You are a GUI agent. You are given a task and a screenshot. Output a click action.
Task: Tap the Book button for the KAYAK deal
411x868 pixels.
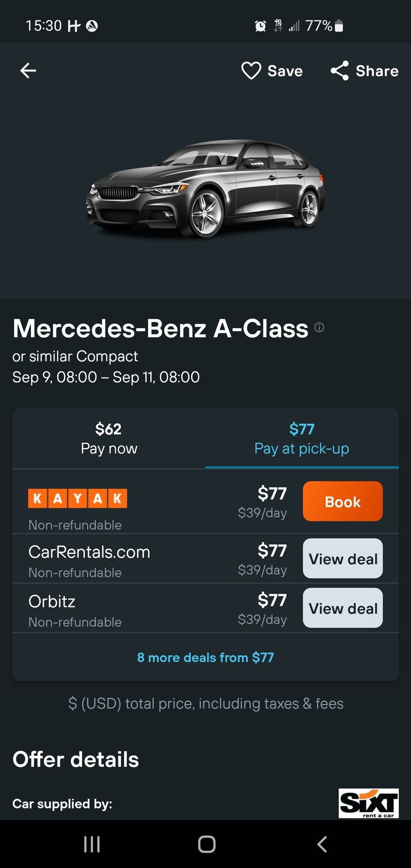(x=342, y=501)
